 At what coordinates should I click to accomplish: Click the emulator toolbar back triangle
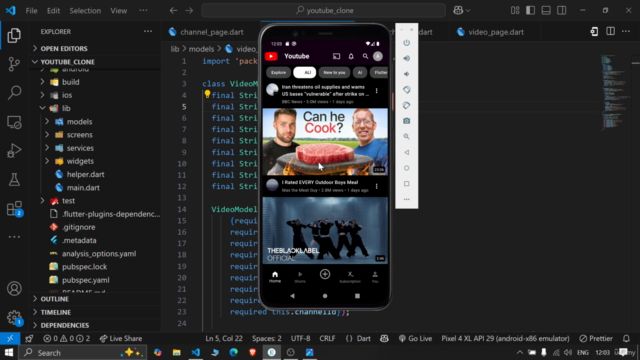407,152
